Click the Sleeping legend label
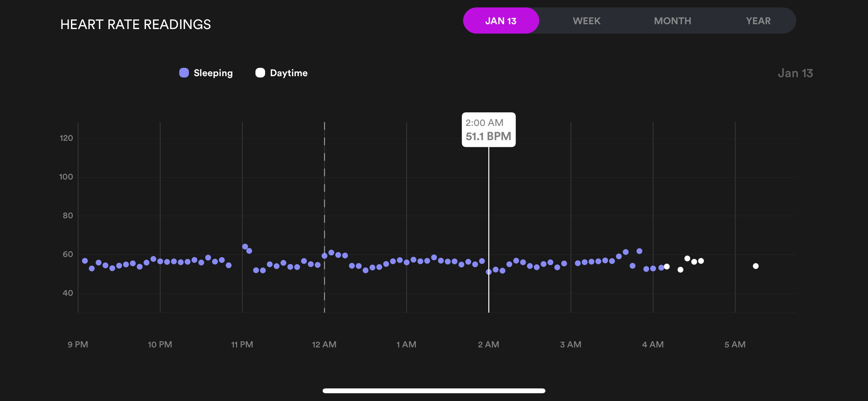Image resolution: width=868 pixels, height=401 pixels. 213,73
